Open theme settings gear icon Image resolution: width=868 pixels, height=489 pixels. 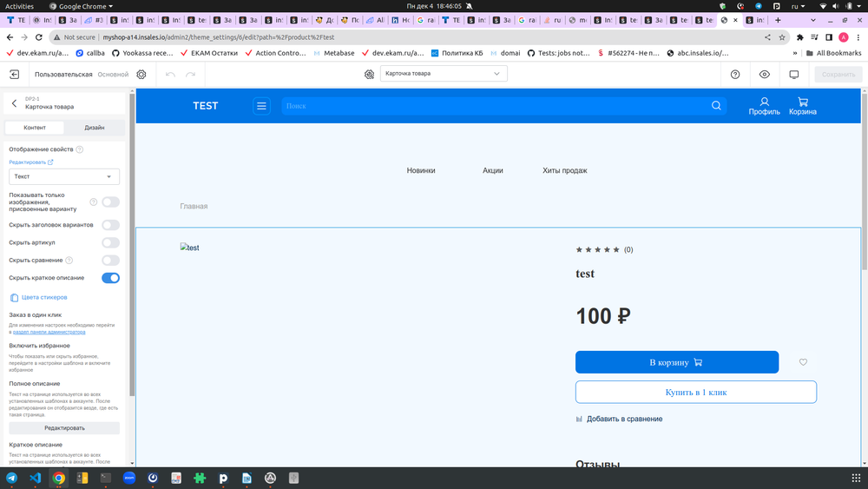coord(141,75)
